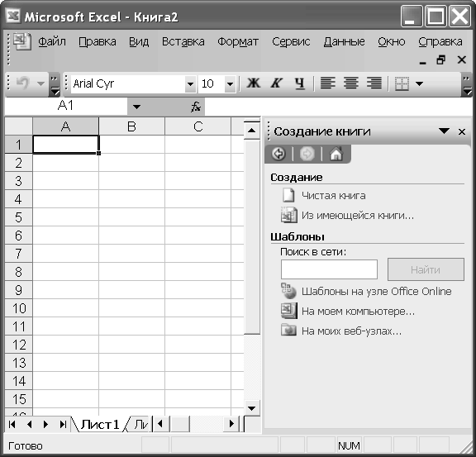Screen dimensions: 476x457
Task: Open the font name dropdown
Action: pyautogui.click(x=190, y=83)
